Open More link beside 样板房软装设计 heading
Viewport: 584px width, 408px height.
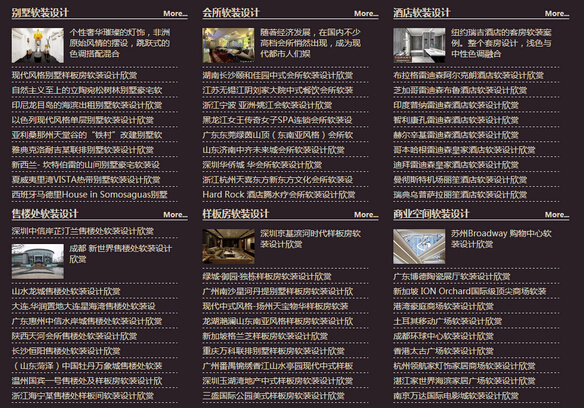[x=366, y=215]
